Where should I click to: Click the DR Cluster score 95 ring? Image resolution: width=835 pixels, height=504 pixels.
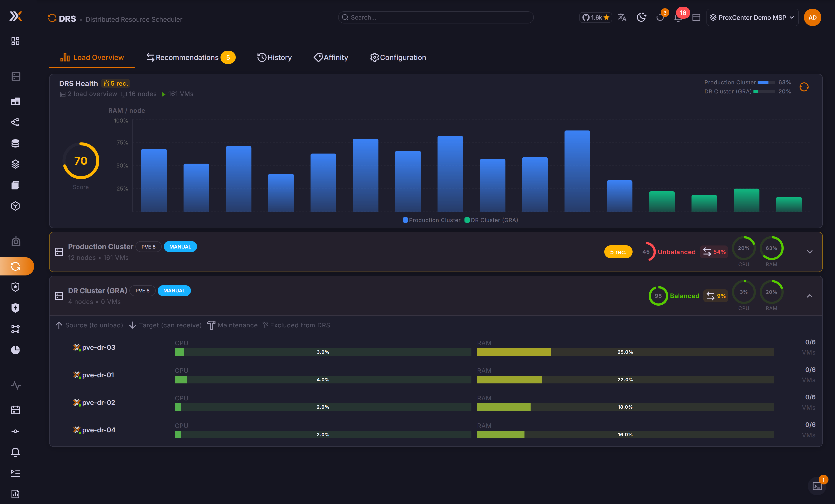point(658,296)
